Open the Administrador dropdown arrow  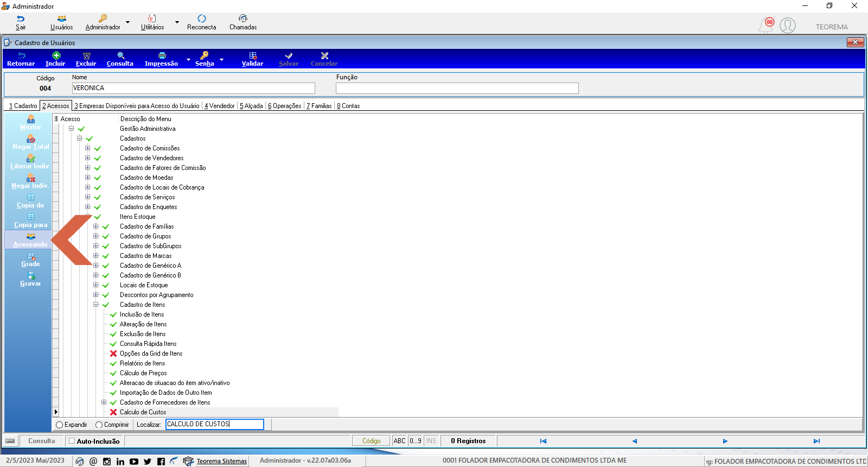(127, 22)
